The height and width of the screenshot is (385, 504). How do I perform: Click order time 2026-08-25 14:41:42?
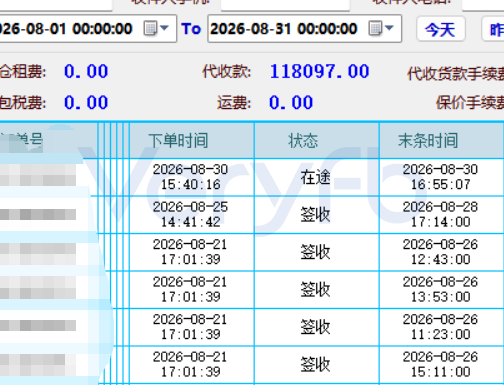coord(190,214)
